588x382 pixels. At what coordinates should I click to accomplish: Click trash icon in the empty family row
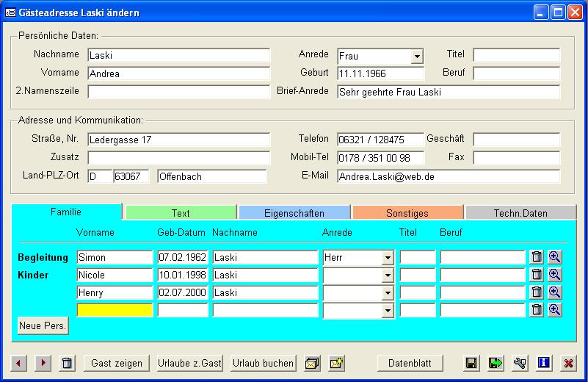click(x=537, y=310)
